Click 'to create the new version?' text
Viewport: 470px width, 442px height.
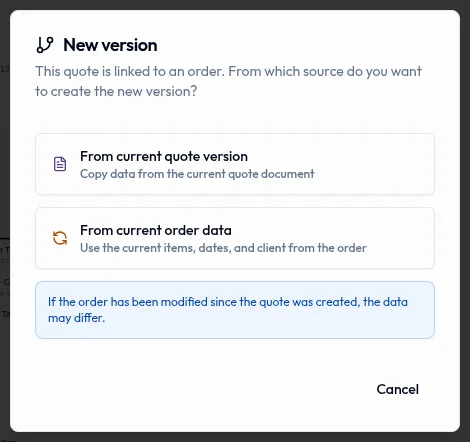pos(116,91)
